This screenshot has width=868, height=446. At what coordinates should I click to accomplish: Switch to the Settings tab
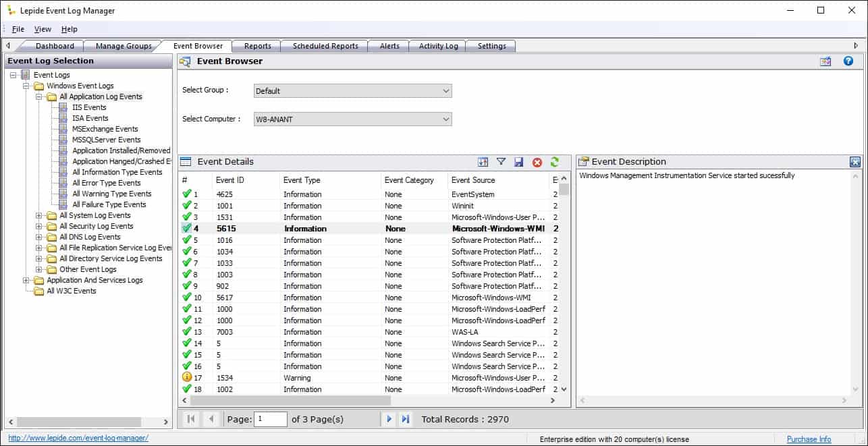click(x=491, y=46)
